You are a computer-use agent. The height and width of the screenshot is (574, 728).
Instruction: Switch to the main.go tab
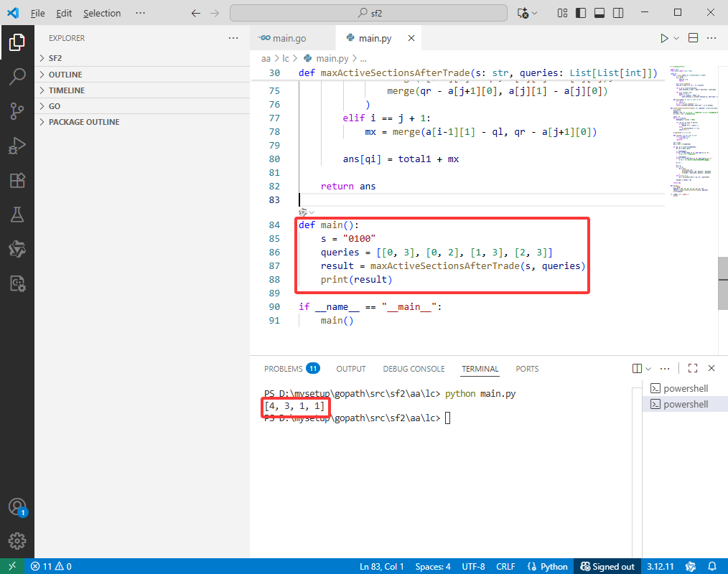point(292,38)
